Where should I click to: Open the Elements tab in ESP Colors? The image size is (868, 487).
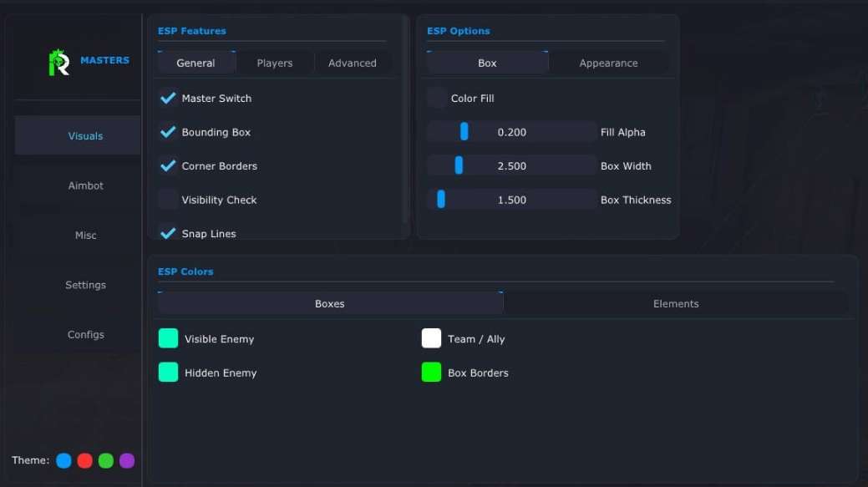676,304
